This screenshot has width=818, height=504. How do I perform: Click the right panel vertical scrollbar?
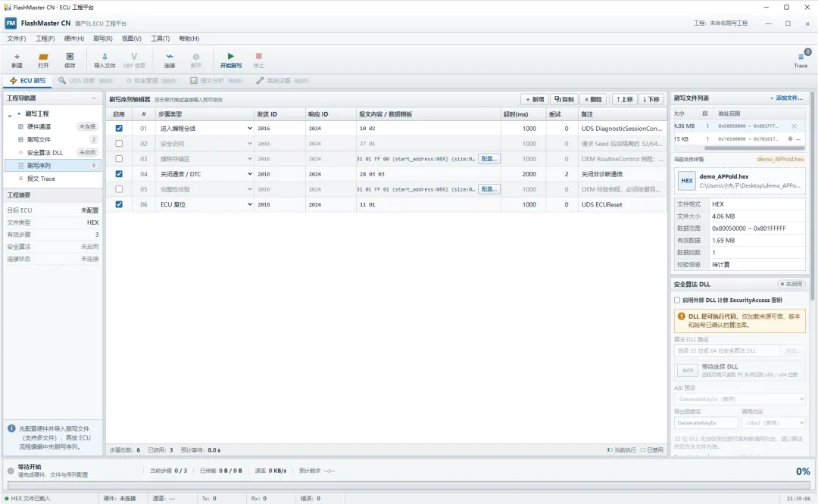coord(812,195)
